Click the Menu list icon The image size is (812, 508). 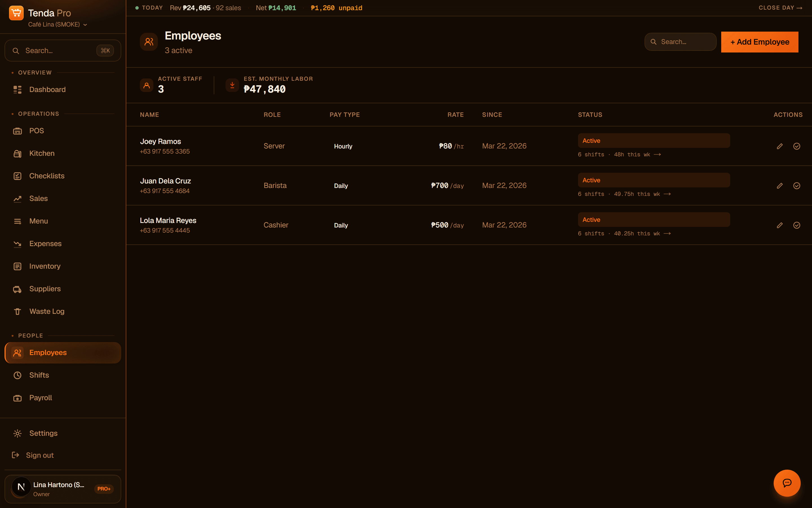click(17, 222)
